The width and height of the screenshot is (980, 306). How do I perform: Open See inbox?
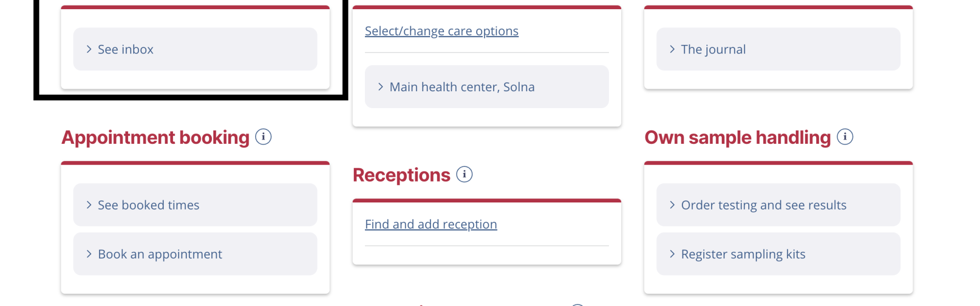[x=195, y=49]
